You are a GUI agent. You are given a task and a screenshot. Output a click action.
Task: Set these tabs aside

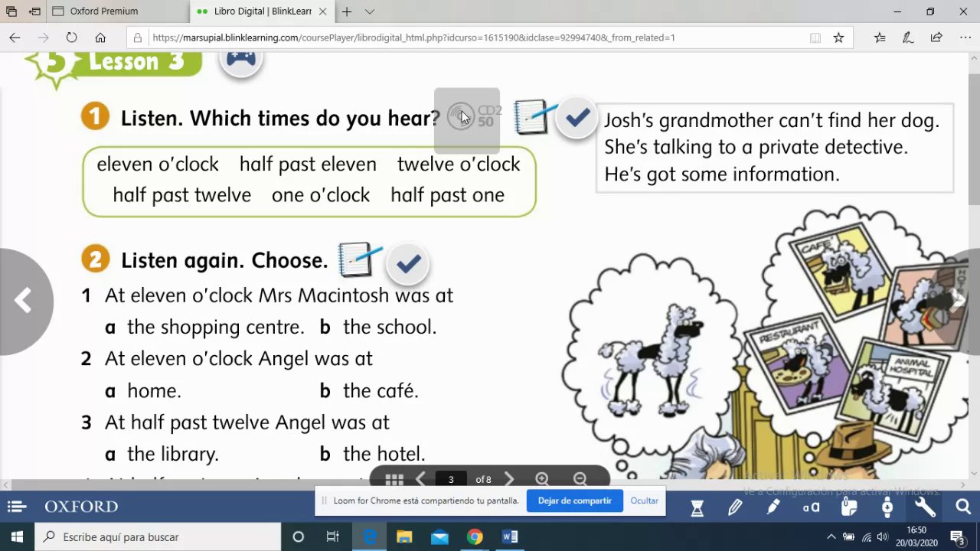(x=34, y=11)
